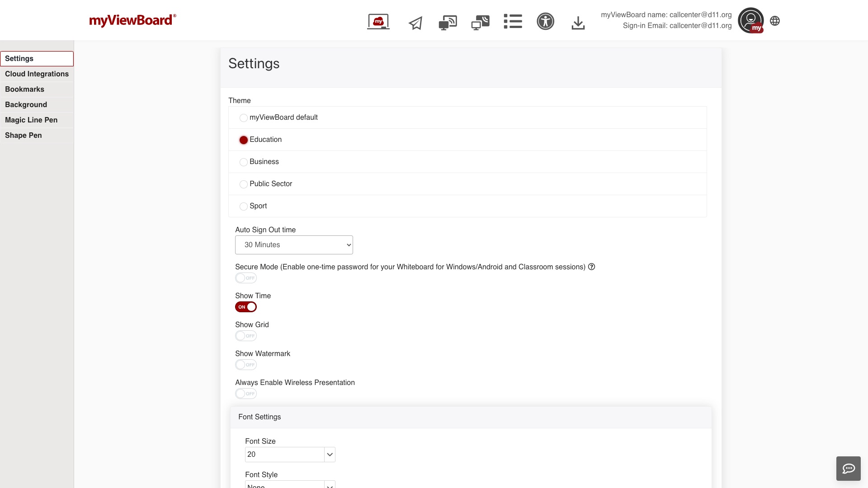Open the list menu icon
This screenshot has height=488, width=868.
[513, 21]
